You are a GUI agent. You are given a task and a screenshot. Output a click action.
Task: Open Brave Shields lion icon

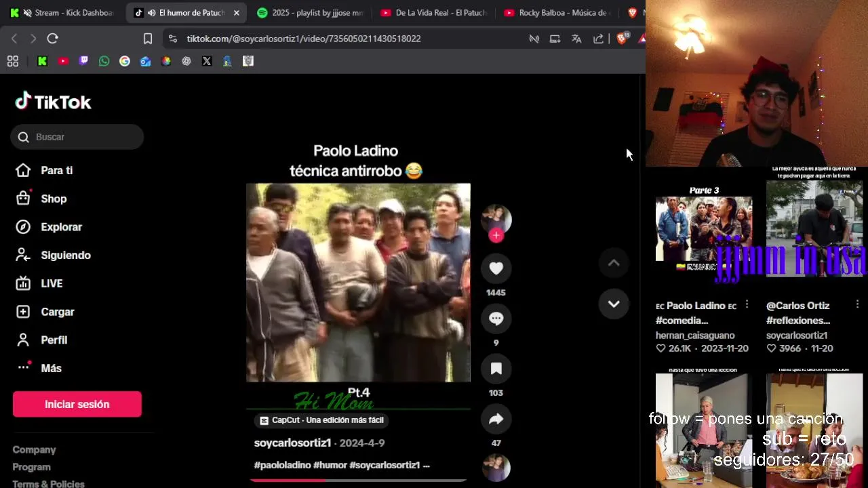(x=621, y=38)
